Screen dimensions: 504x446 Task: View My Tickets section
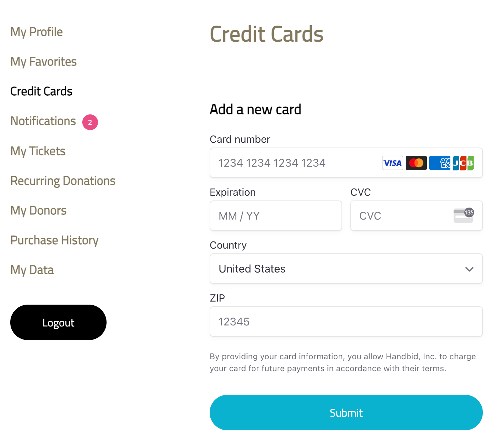tap(38, 151)
